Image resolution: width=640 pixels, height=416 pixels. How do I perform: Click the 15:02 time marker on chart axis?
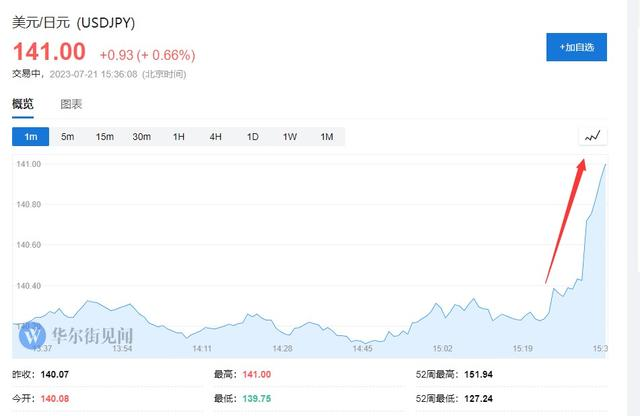click(x=442, y=348)
